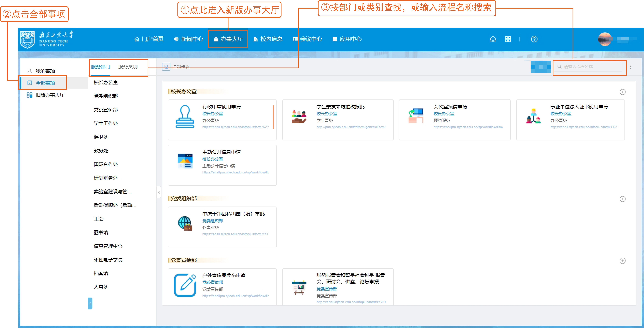The height and width of the screenshot is (328, 644).
Task: Click the edit pencil icon for 户外宣传品发布申请
Action: [x=185, y=285]
